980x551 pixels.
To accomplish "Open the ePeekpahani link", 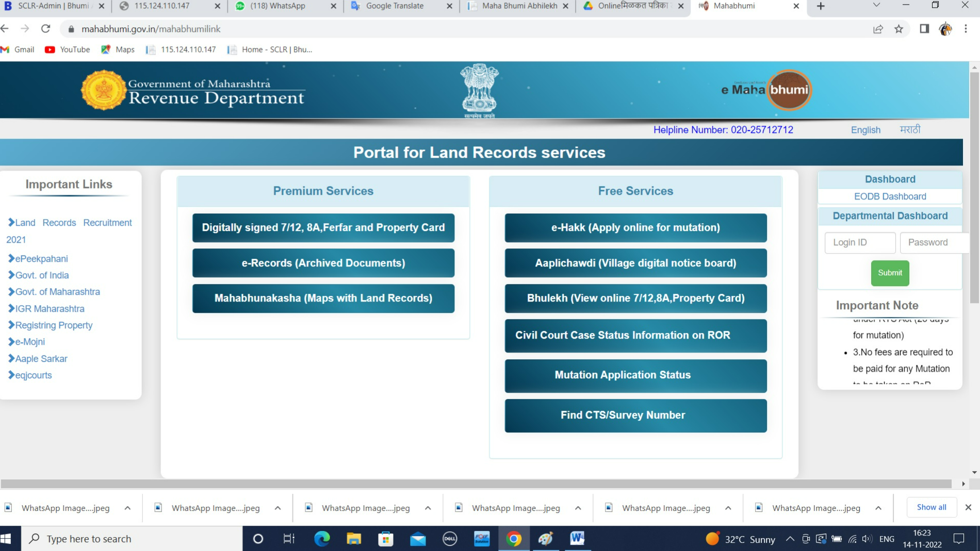I will tap(41, 259).
